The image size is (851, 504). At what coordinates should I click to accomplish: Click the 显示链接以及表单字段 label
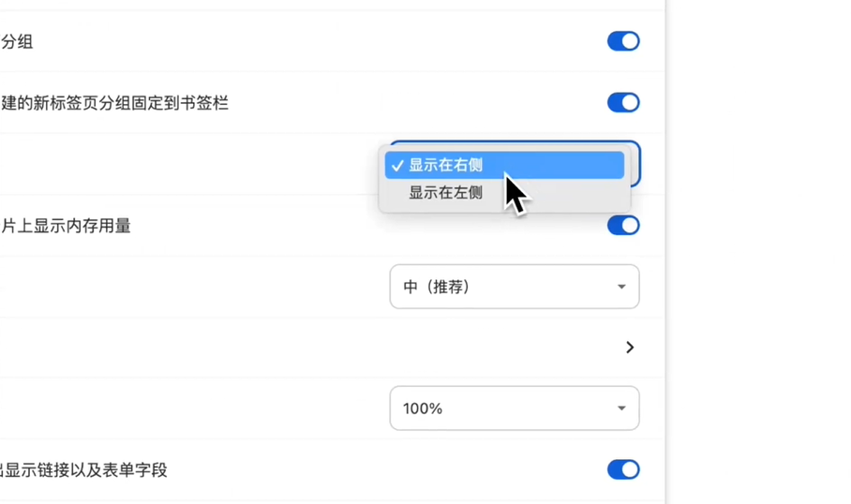83,470
